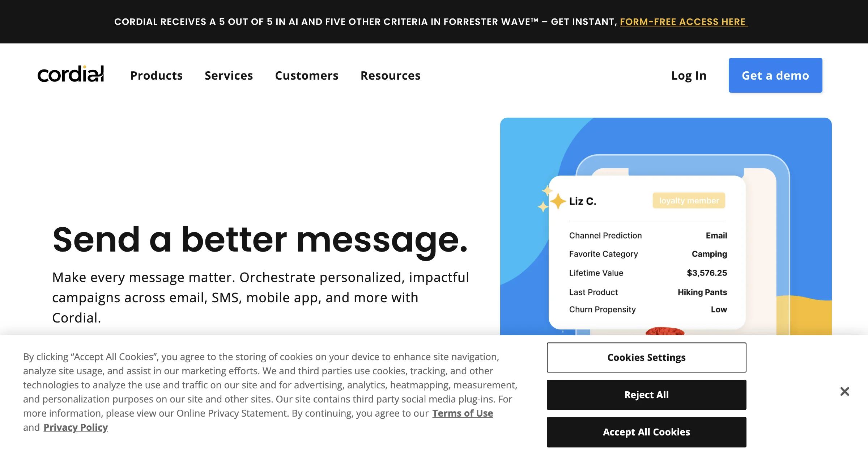
Task: Click the Privacy Policy link
Action: (75, 426)
